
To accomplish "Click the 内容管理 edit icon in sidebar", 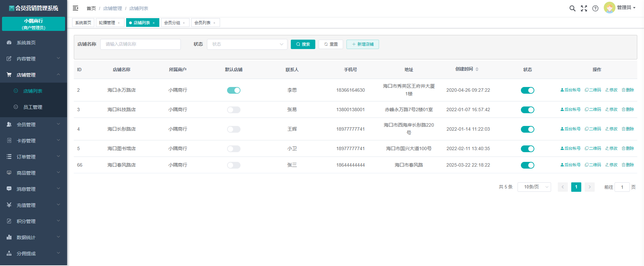I will point(9,59).
